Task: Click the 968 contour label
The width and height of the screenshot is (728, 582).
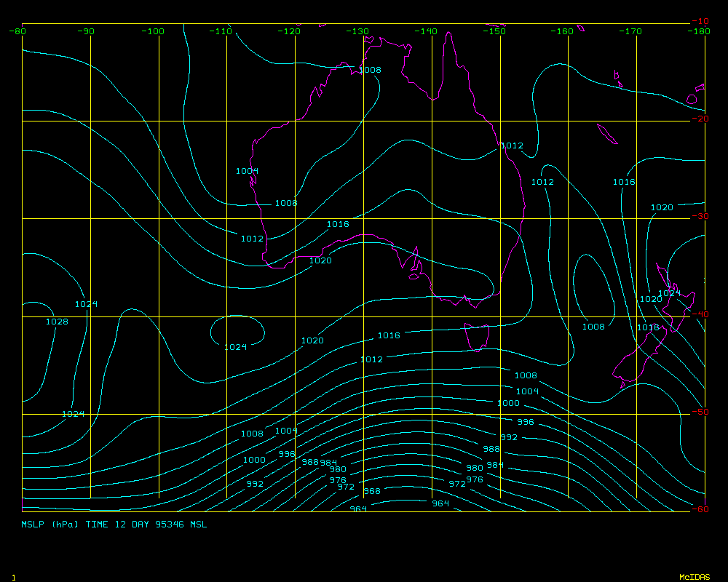Action: coord(371,492)
